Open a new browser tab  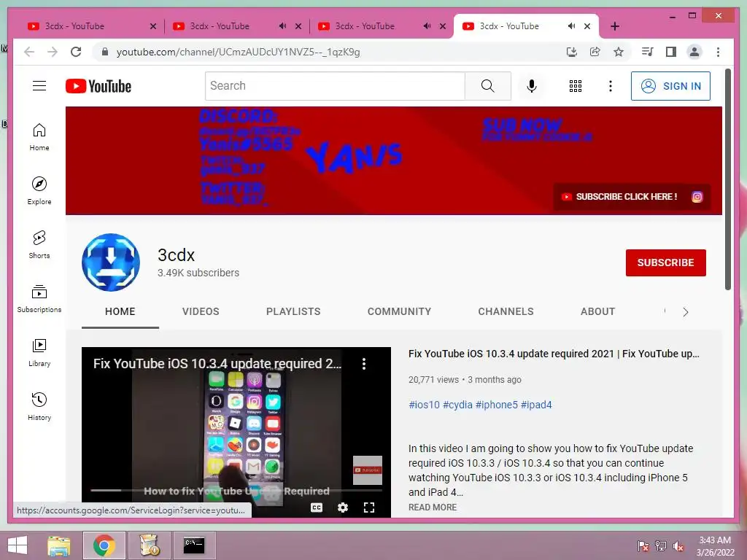click(614, 26)
